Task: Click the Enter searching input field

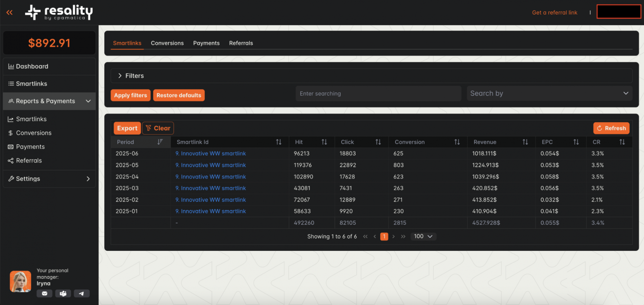Action: pyautogui.click(x=378, y=93)
